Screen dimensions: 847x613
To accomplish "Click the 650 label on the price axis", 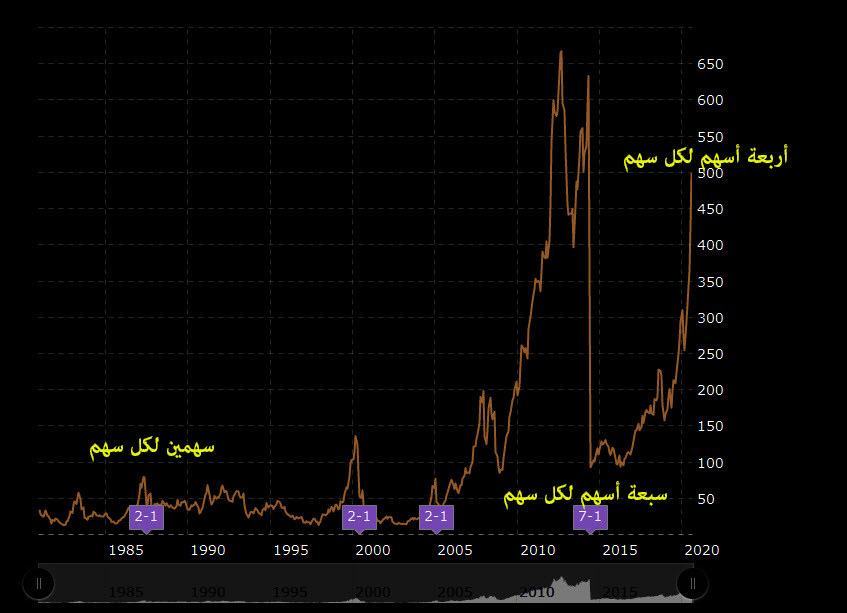I will (711, 64).
